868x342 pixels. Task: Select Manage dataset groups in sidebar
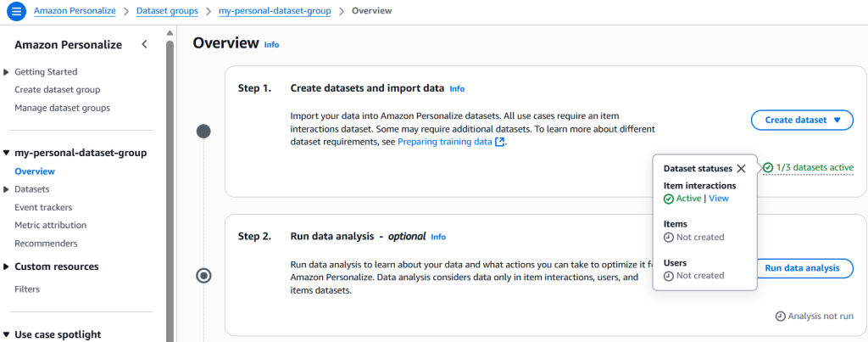click(x=62, y=108)
